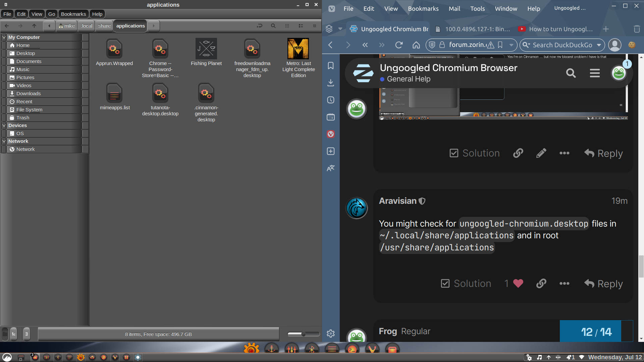Viewport: 644px width, 362px height.
Task: Open the search engine dropdown arrow
Action: point(599,45)
